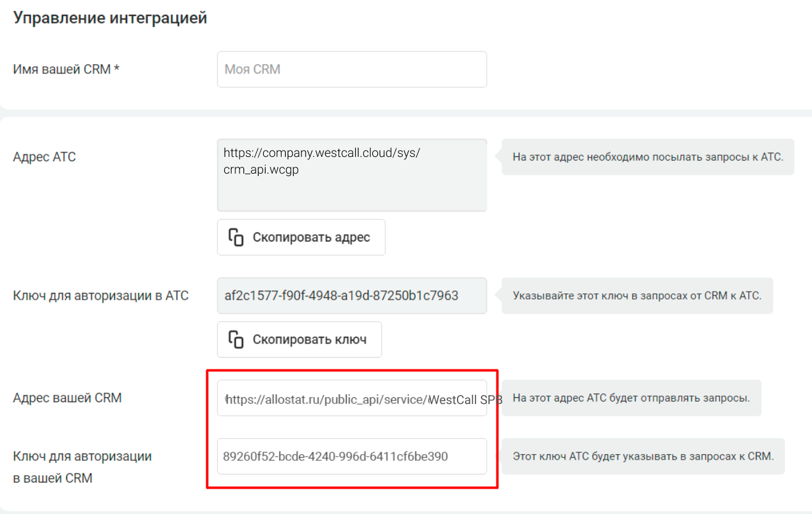The width and height of the screenshot is (812, 514).
Task: Click the hint about key in requests to CRM
Action: (x=643, y=457)
